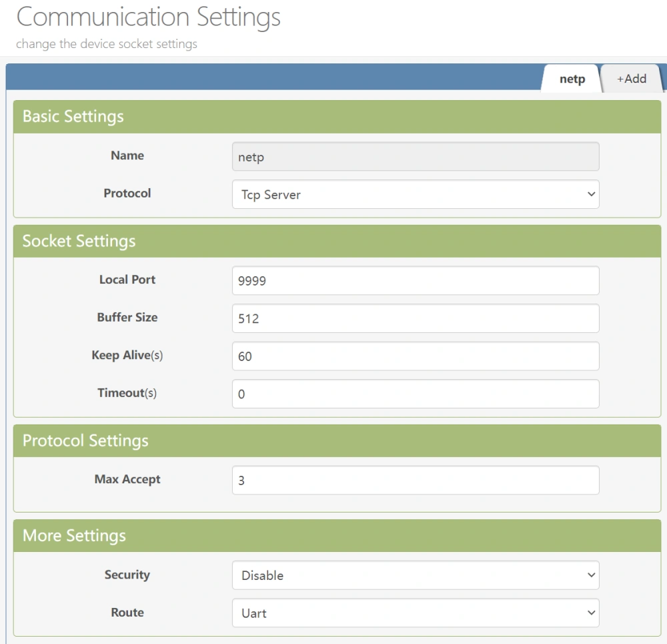667x644 pixels.
Task: Click the Protocol label in Basic Settings
Action: pos(127,194)
